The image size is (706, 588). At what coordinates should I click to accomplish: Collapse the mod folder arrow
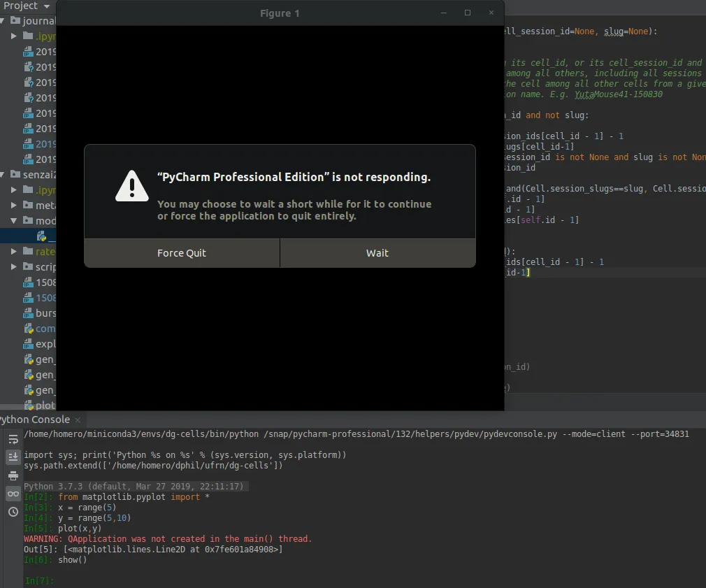13,221
